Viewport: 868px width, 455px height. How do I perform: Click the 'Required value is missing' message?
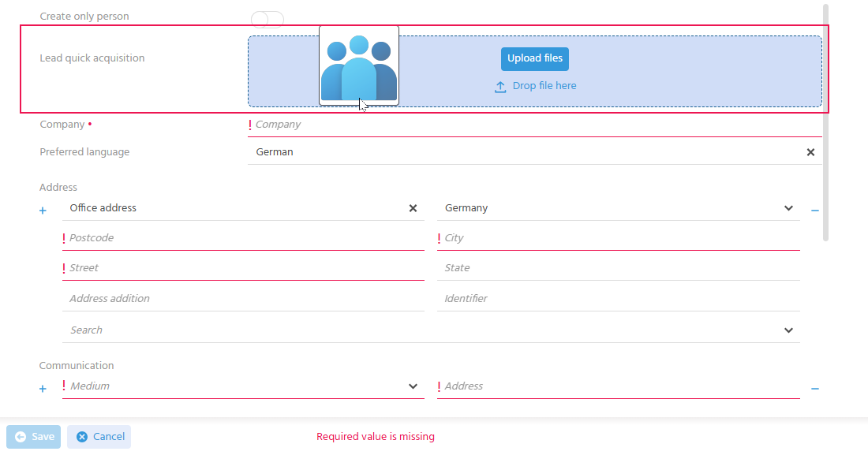376,437
